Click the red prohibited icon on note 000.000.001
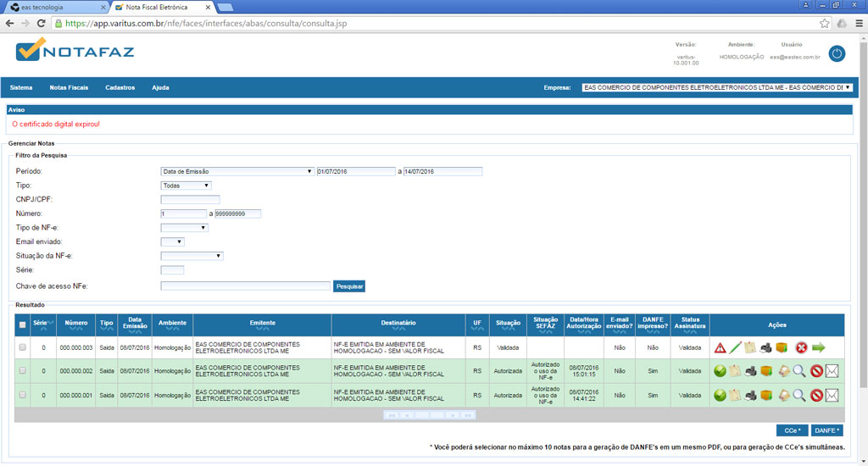Image resolution: width=868 pixels, height=466 pixels. click(816, 395)
